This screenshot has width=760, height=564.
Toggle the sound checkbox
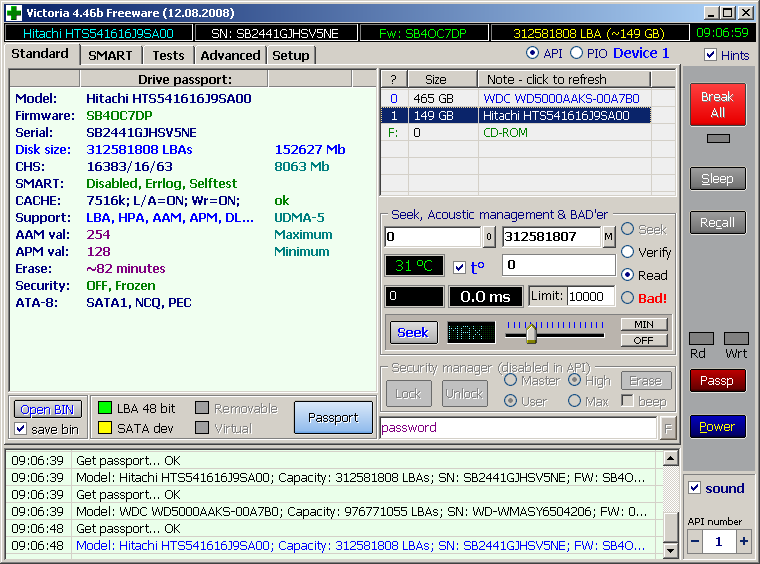695,488
